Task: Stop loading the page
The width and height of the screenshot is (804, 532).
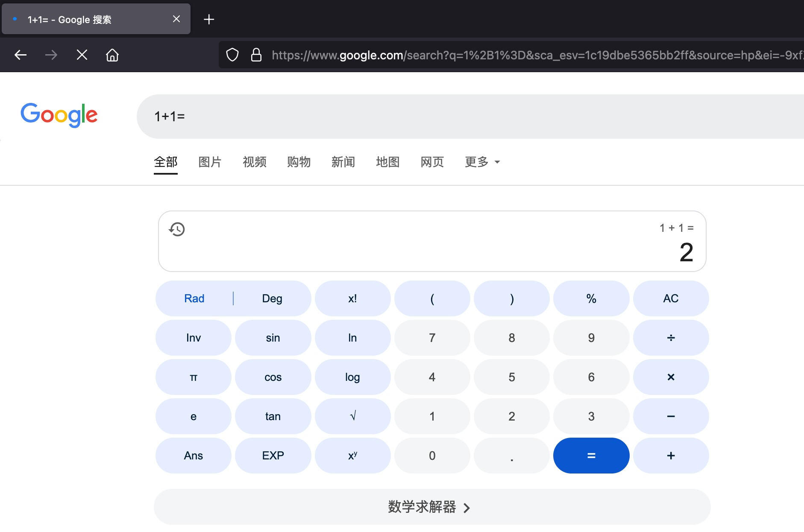Action: coord(82,55)
